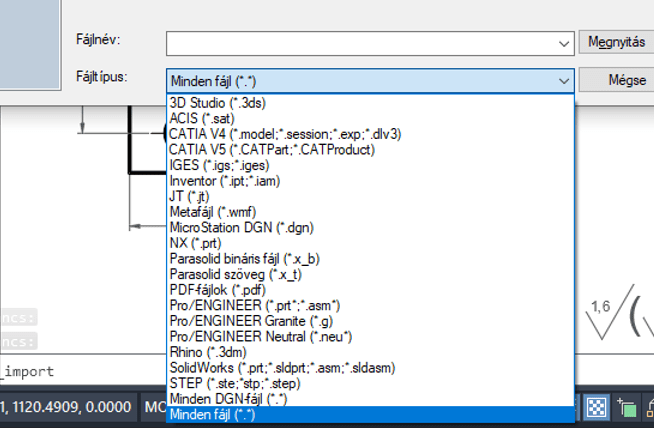Click inside the Fájlnév text field

pyautogui.click(x=360, y=43)
